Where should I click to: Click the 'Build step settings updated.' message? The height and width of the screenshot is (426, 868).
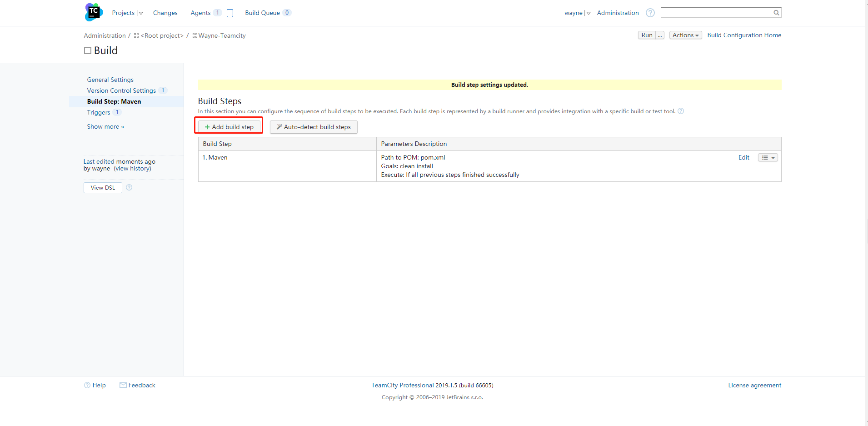tap(489, 85)
